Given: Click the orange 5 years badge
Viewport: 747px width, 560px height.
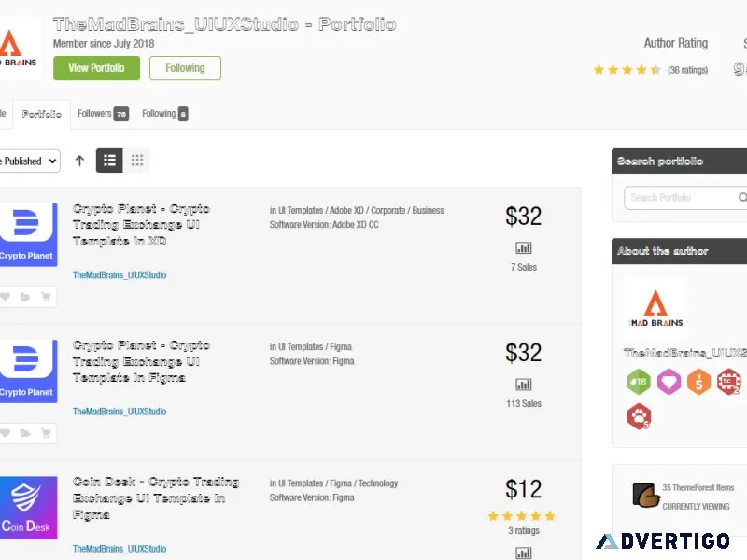Looking at the screenshot, I should click(x=698, y=382).
